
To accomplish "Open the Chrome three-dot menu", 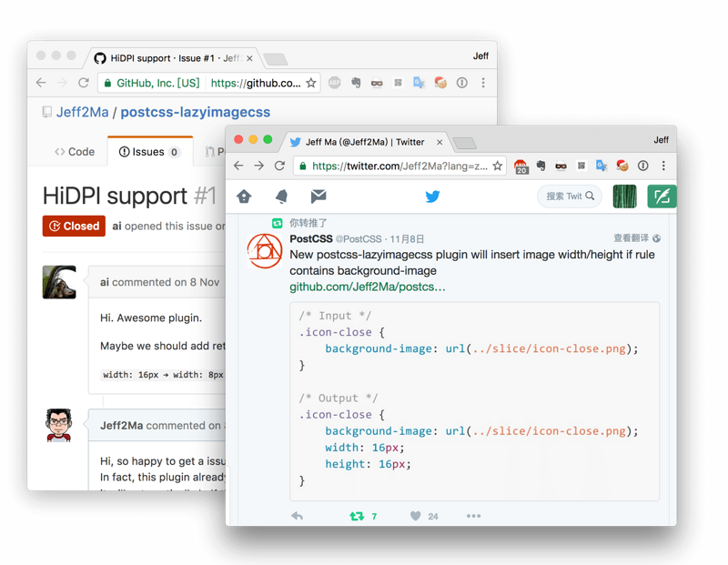I will coord(664,166).
